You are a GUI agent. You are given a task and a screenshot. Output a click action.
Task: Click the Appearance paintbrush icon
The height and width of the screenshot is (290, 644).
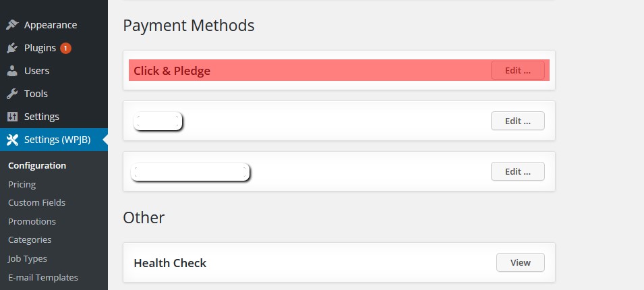coord(12,25)
